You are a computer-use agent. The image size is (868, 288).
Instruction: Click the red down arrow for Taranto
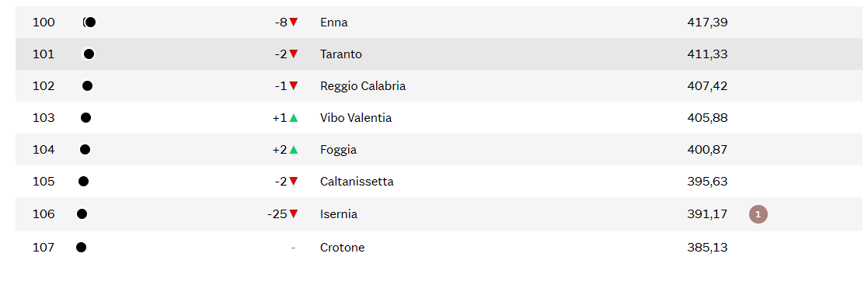tap(294, 54)
